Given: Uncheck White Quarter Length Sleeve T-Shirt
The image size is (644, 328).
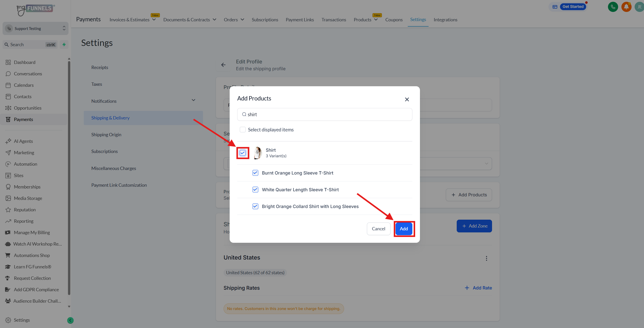Looking at the screenshot, I should click(x=255, y=190).
